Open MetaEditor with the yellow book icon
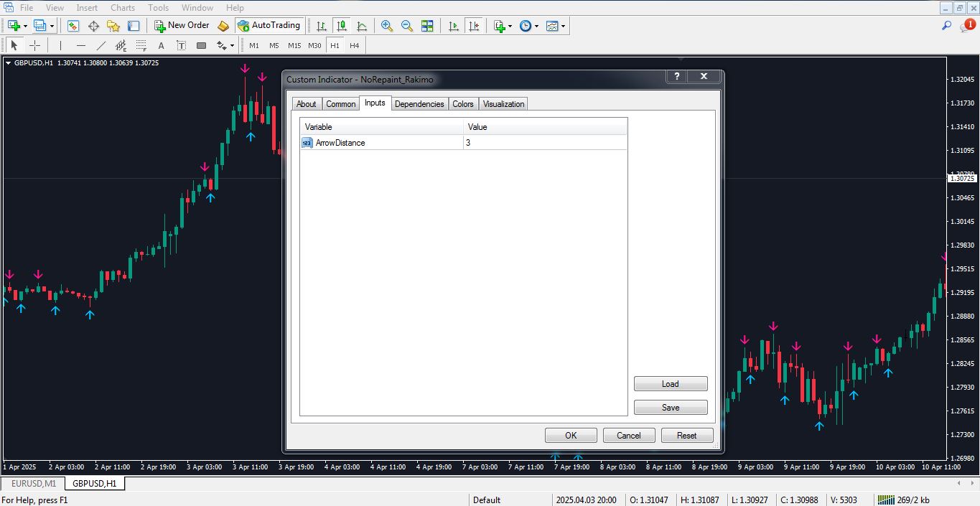Image resolution: width=980 pixels, height=506 pixels. click(x=223, y=26)
